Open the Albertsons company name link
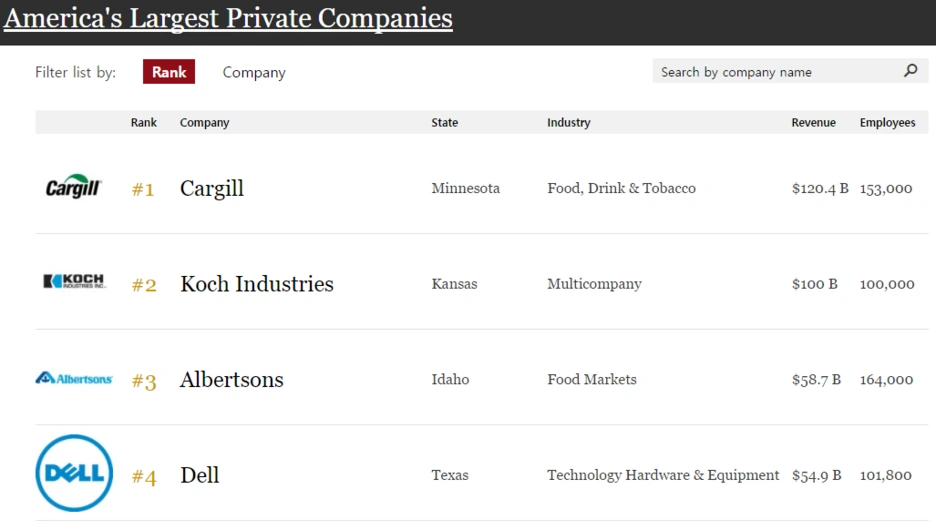 coord(232,380)
